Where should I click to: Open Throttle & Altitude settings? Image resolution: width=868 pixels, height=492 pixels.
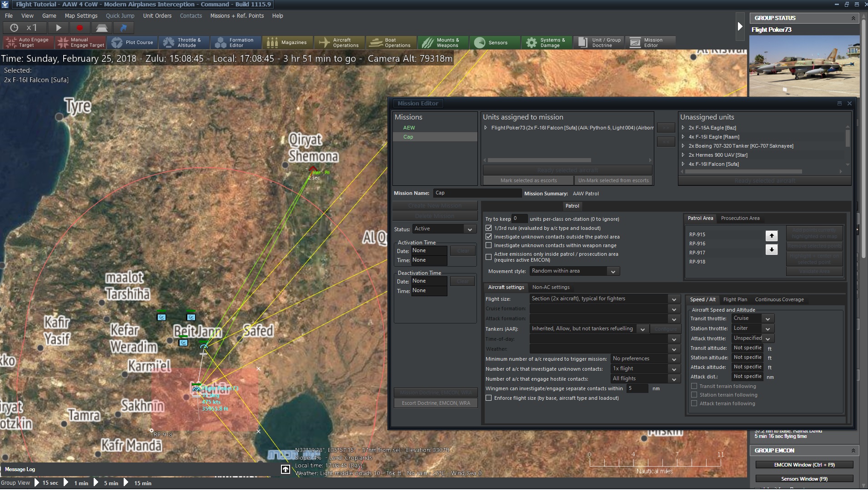tap(183, 43)
